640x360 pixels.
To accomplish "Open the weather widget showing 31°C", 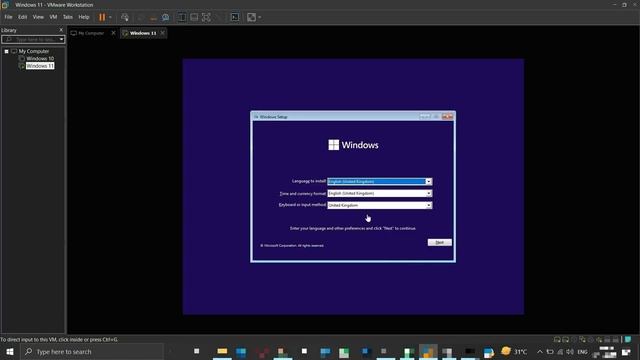I will point(514,351).
